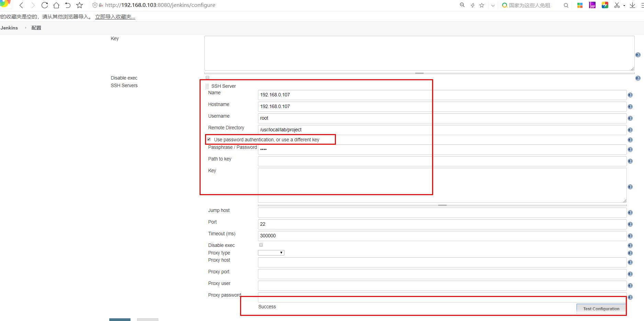This screenshot has height=321, width=644.
Task: Click the magnifier search button in search box
Action: pos(566,5)
